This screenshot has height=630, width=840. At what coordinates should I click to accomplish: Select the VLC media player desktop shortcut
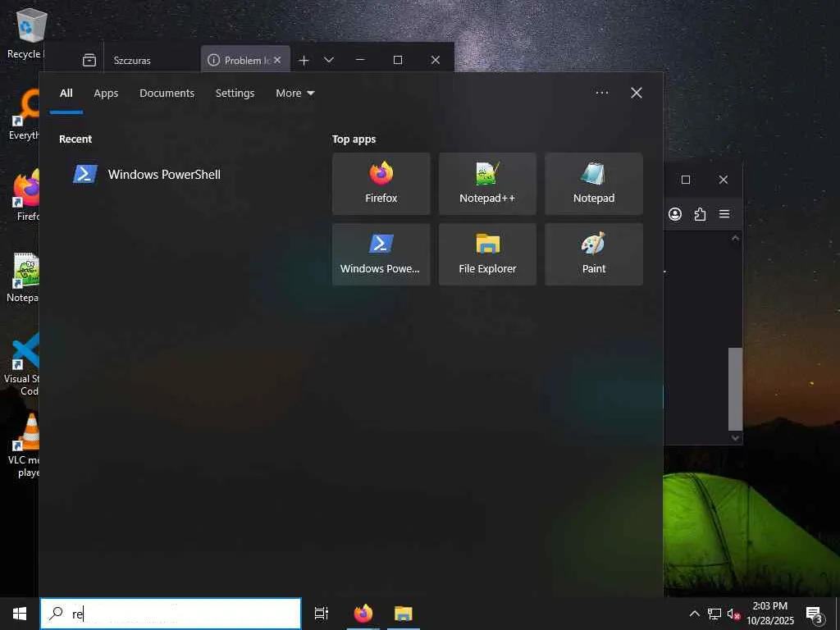point(25,445)
